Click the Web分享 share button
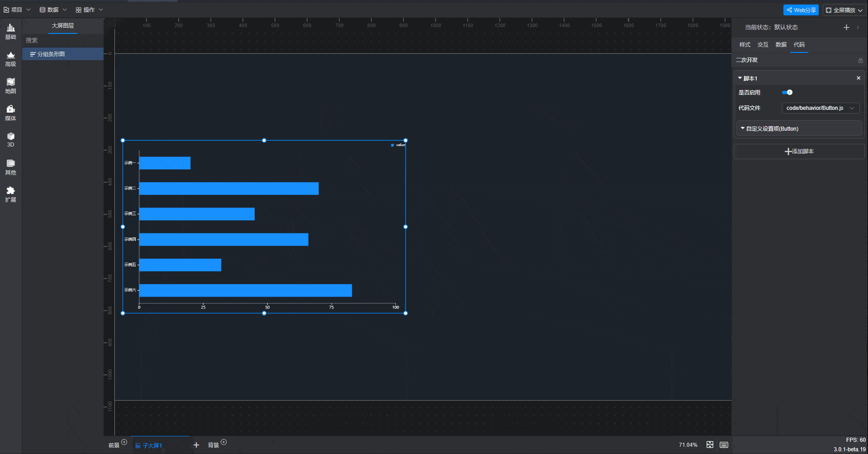The height and width of the screenshot is (454, 868). click(801, 10)
